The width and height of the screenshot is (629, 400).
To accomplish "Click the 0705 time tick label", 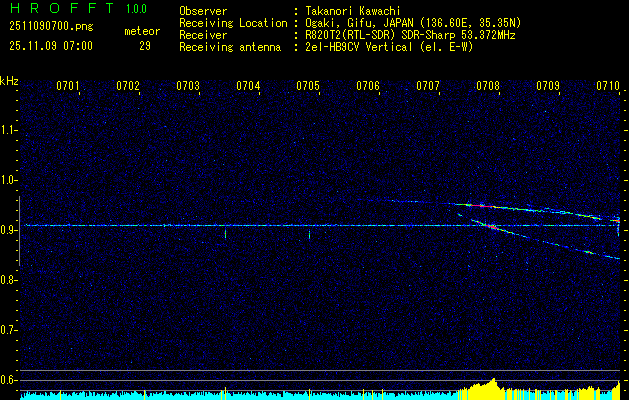I will (308, 86).
